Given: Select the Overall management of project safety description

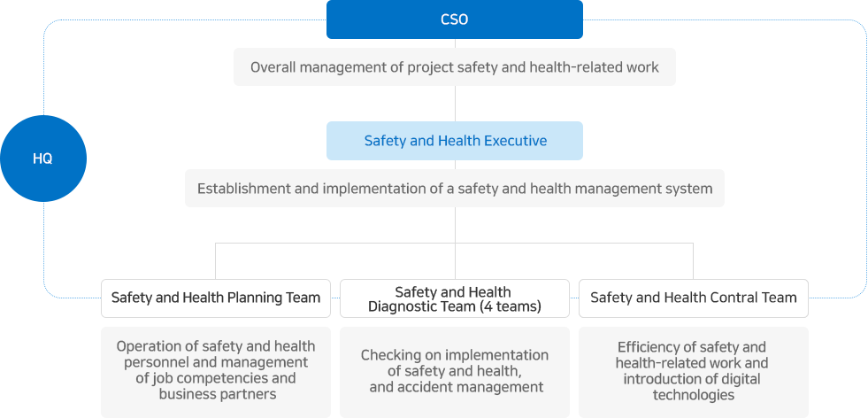Looking at the screenshot, I should coord(454,67).
